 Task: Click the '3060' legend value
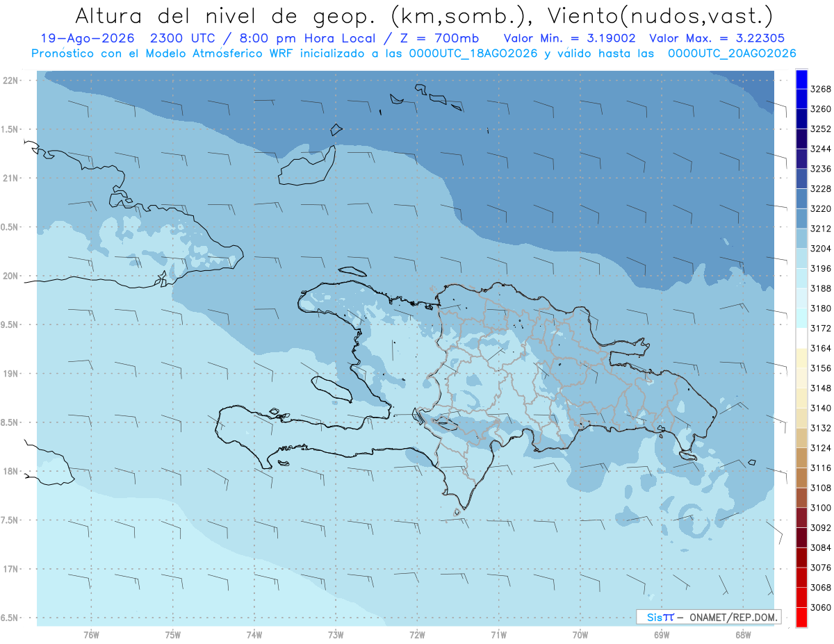[821, 607]
